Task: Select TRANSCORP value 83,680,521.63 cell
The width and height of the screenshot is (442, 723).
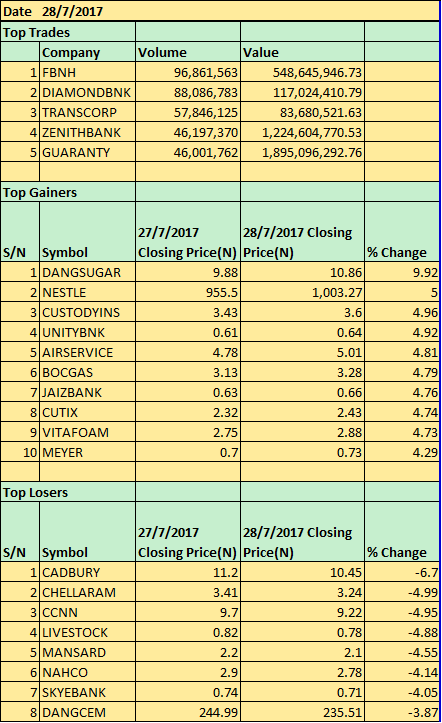Action: click(302, 112)
